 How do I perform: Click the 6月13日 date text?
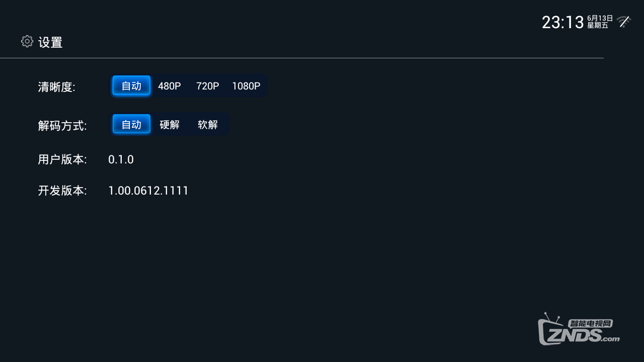coord(600,18)
